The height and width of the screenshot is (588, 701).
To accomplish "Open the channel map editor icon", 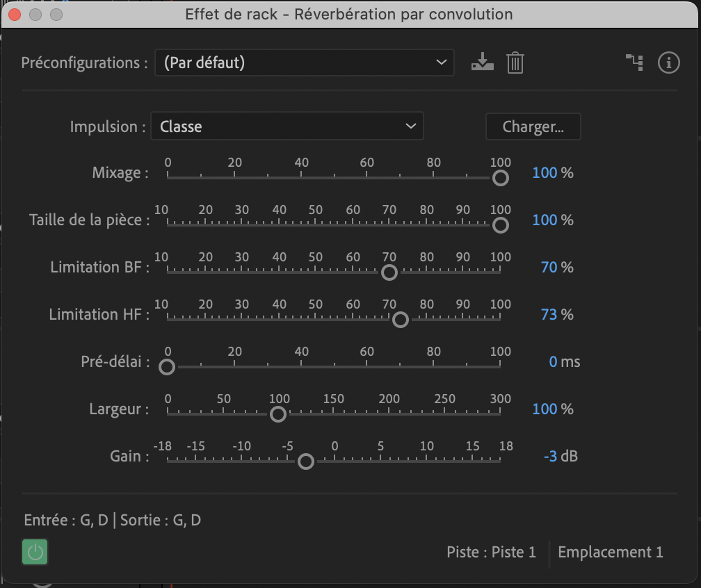I will (634, 63).
